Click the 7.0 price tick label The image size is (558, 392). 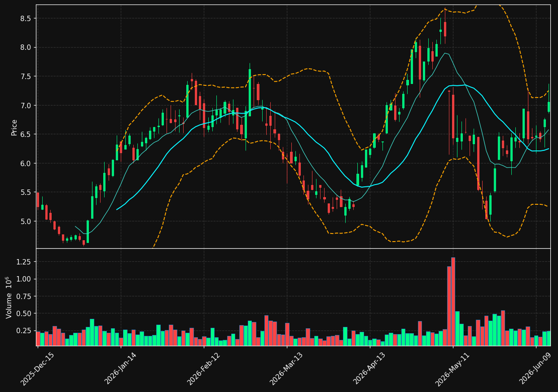point(26,106)
